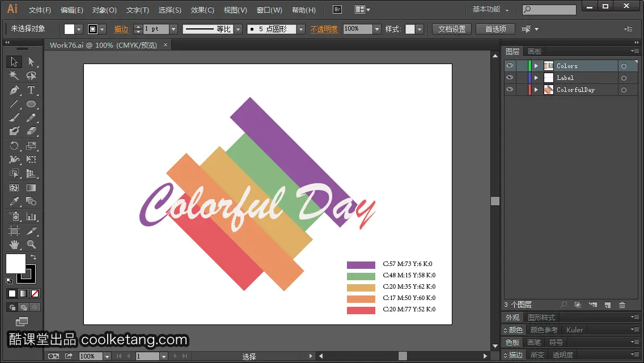Image resolution: width=644 pixels, height=363 pixels.
Task: Open Adobe Bridge with Br icon
Action: (x=337, y=10)
